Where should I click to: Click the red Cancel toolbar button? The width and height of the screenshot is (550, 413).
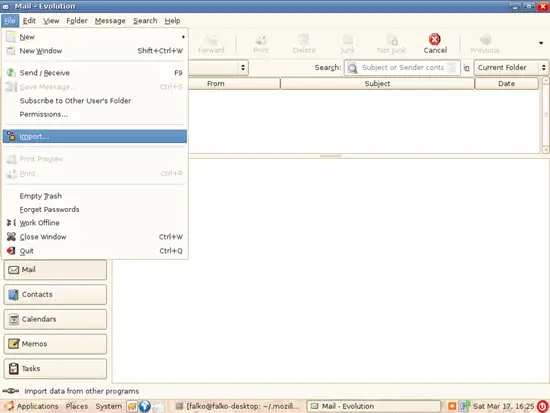[435, 44]
